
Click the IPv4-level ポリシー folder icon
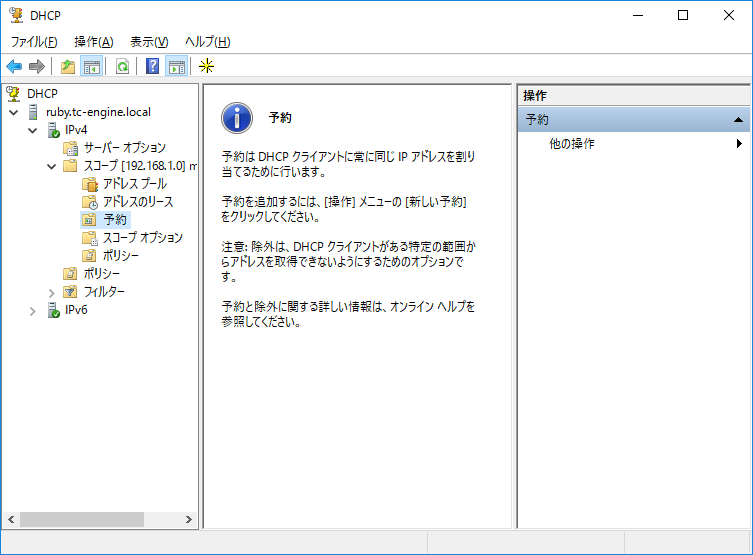[x=70, y=274]
